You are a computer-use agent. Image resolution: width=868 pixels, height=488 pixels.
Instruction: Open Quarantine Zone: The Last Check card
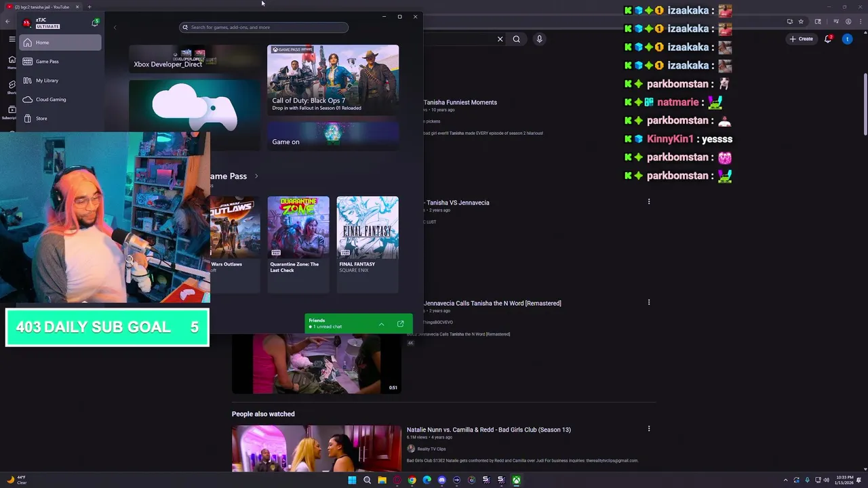298,245
